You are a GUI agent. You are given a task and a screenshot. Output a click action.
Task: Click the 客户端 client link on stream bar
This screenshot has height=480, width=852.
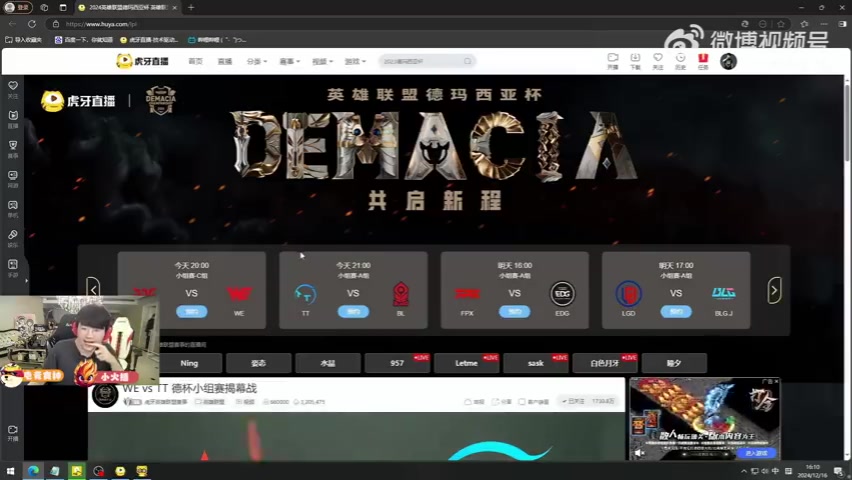point(533,402)
